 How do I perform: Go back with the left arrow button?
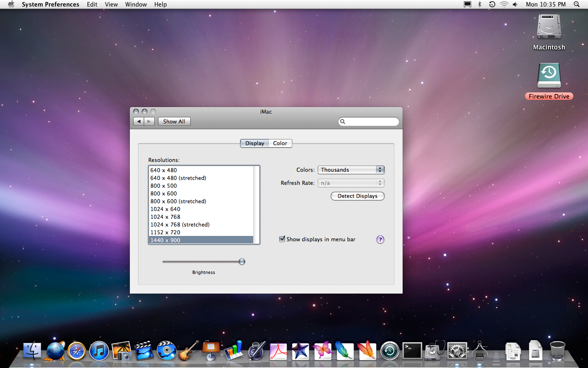[138, 121]
